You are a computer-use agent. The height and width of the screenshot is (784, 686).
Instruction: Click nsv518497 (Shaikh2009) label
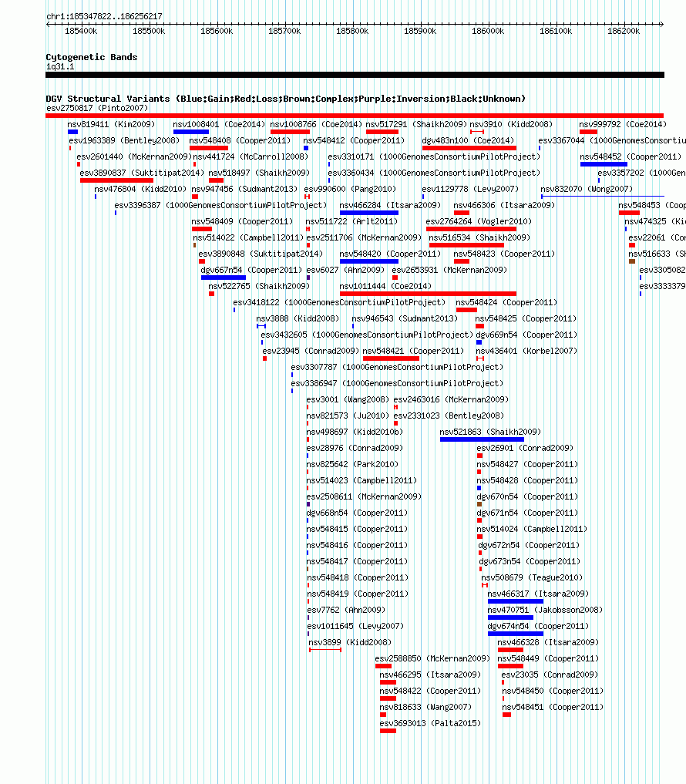pos(259,173)
